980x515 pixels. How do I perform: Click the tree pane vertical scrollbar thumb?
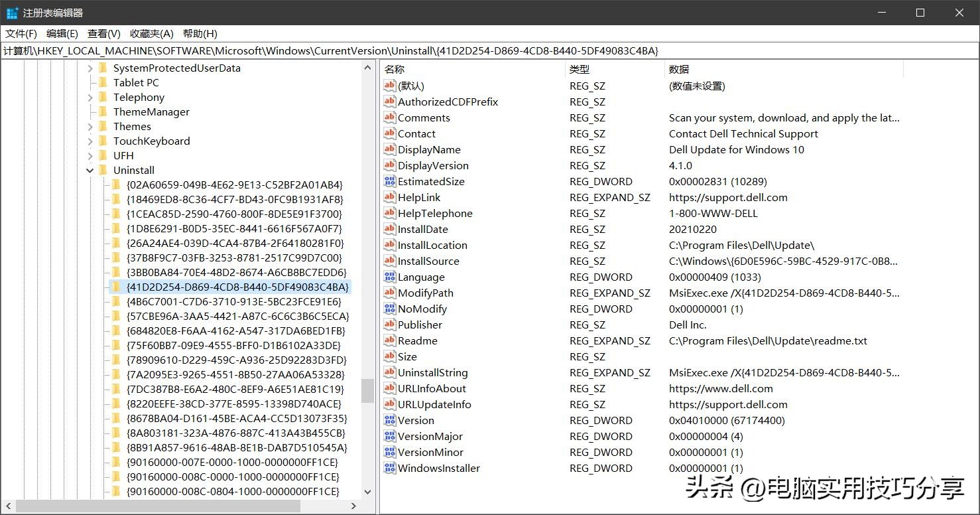point(367,390)
